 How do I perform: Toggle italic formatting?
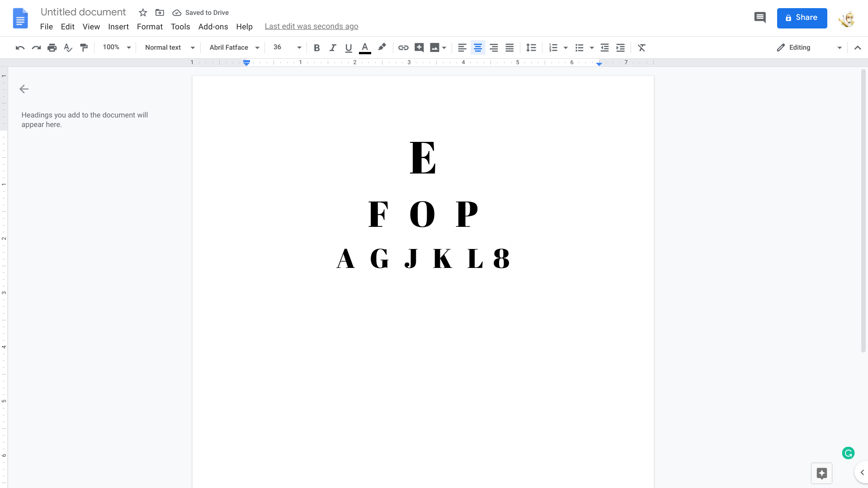pos(333,47)
